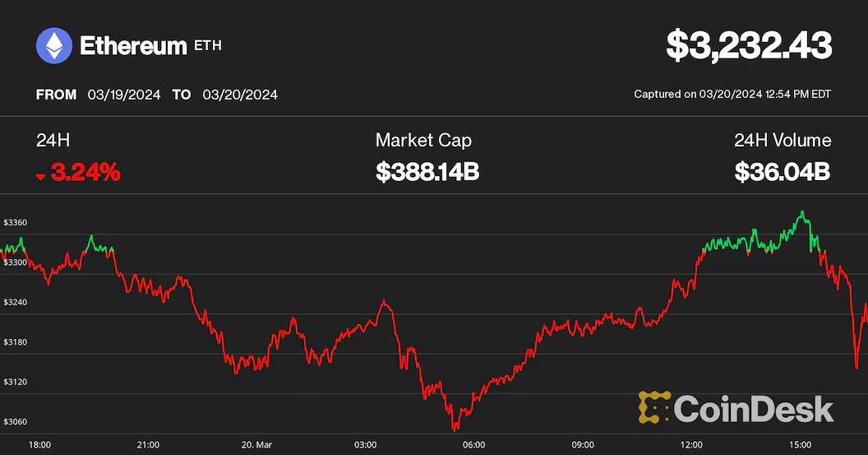This screenshot has width=868, height=455.
Task: Click the $3,232.43 current price
Action: pyautogui.click(x=748, y=46)
